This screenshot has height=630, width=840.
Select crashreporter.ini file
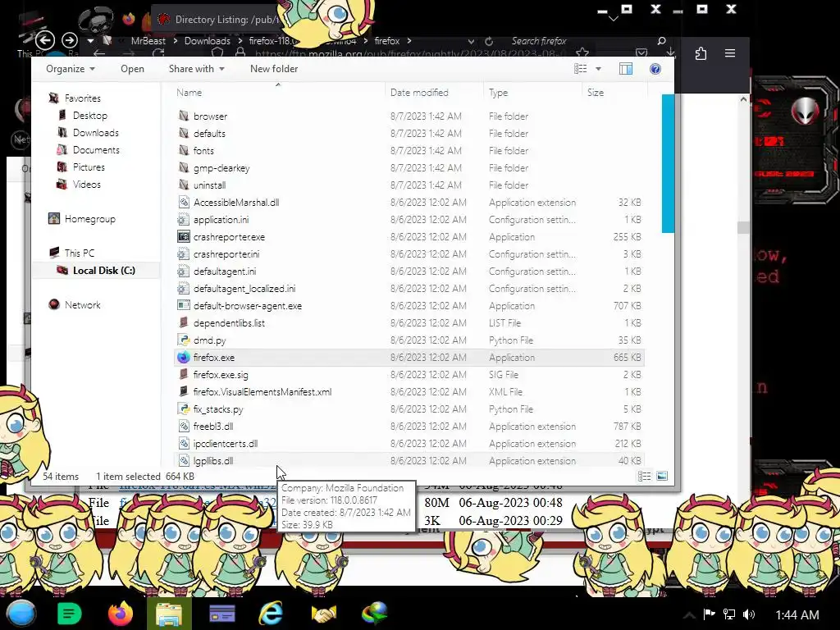coord(226,253)
